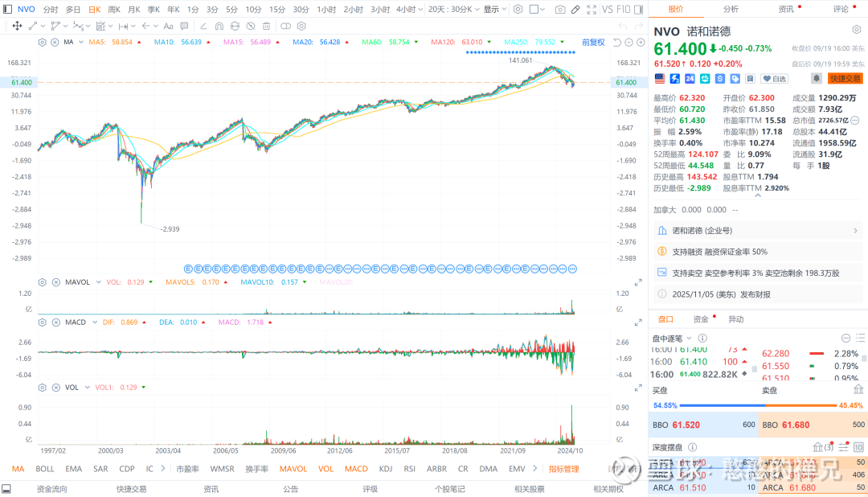Close the VOL indicator panel
868x497 pixels.
click(56, 388)
